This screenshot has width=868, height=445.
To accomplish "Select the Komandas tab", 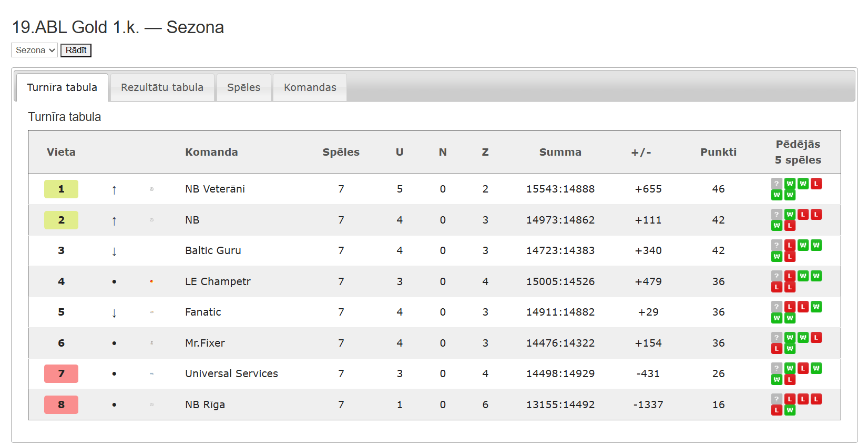I will tap(310, 87).
